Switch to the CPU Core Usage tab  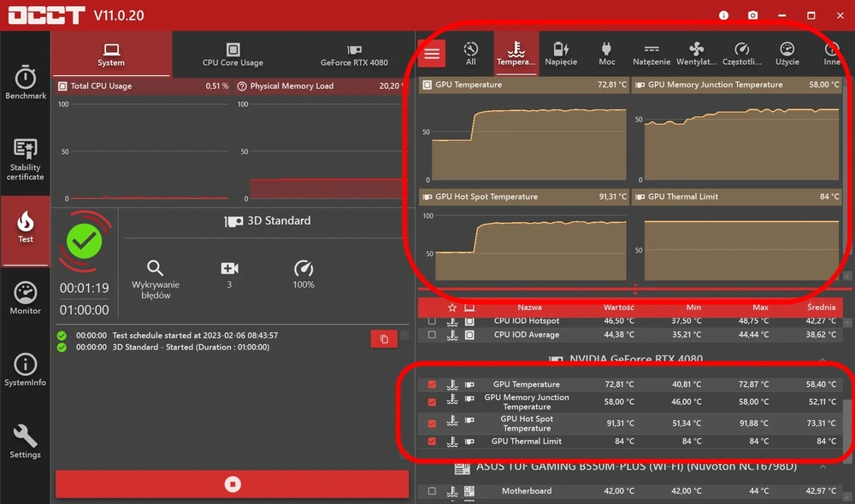233,55
